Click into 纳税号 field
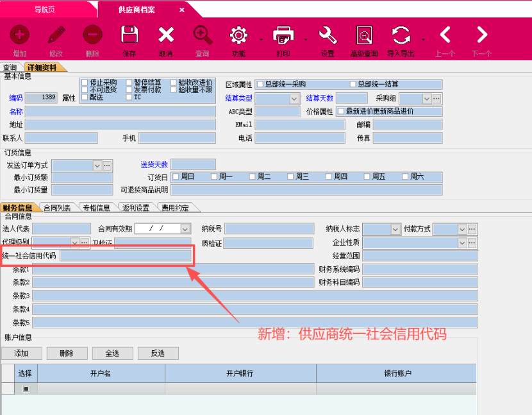Screen dimensions: 532x415 pyautogui.click(x=269, y=228)
